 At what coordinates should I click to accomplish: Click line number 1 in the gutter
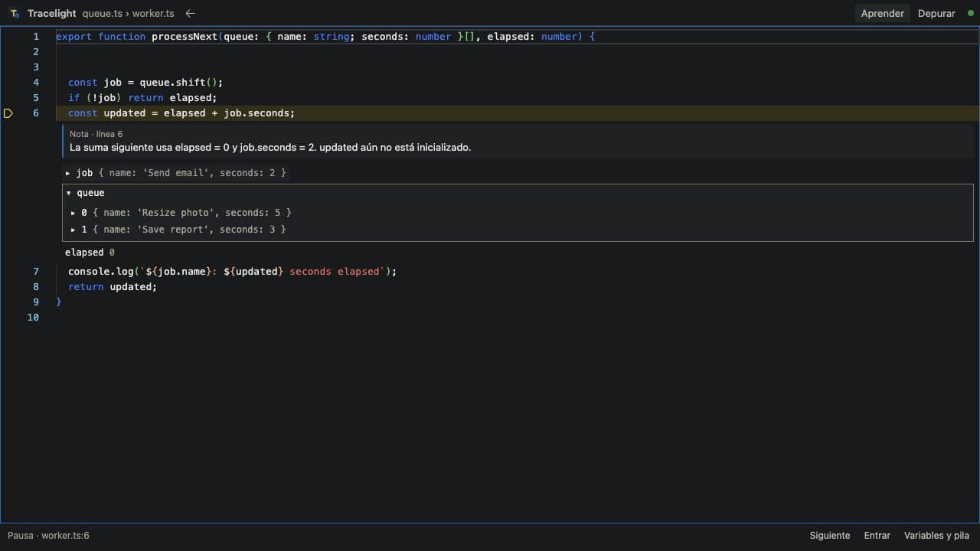35,37
